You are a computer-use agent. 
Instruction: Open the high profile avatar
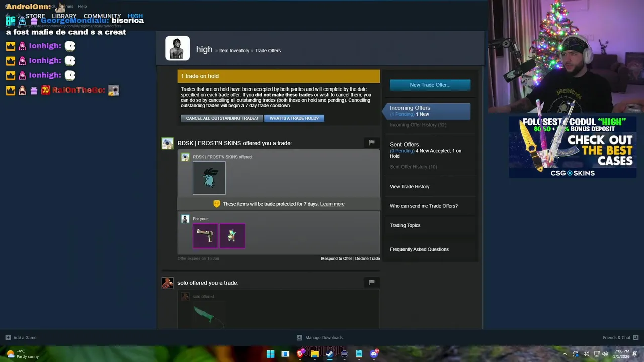coord(177,48)
